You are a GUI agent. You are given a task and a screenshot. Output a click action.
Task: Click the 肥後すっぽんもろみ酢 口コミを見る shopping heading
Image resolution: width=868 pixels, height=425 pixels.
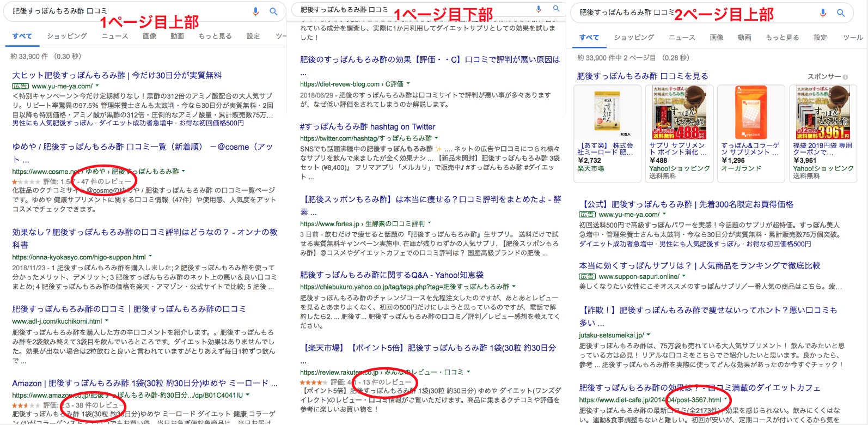(643, 76)
